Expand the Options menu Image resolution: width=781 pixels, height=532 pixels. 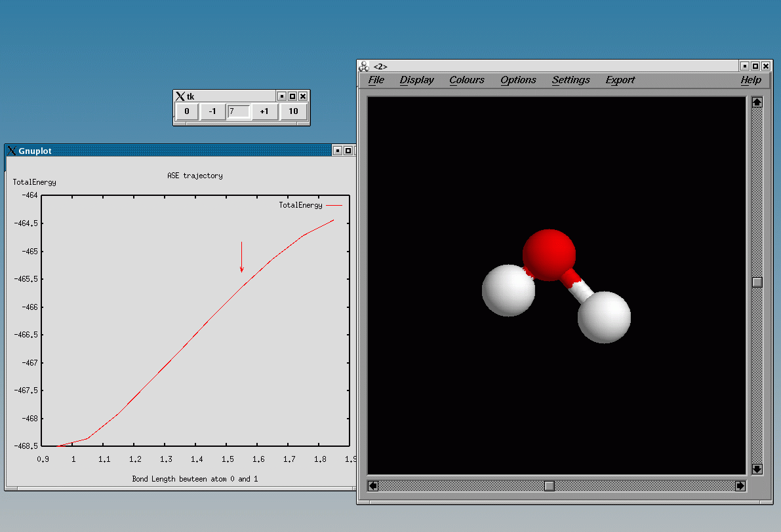pyautogui.click(x=518, y=80)
